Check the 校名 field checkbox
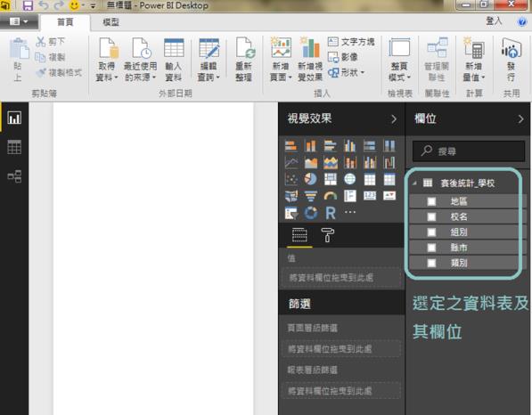 (x=431, y=216)
